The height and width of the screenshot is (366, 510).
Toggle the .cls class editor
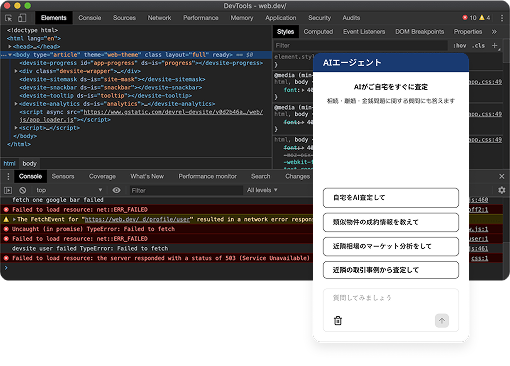click(x=479, y=45)
